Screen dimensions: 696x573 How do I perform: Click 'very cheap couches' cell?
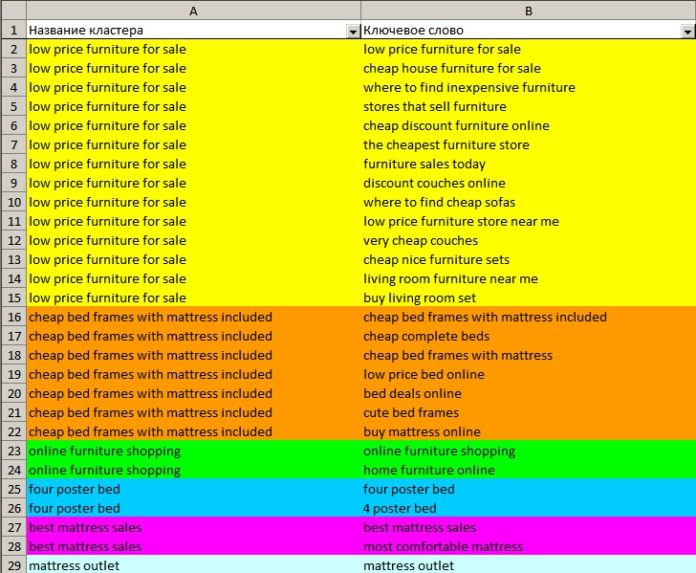(x=420, y=240)
